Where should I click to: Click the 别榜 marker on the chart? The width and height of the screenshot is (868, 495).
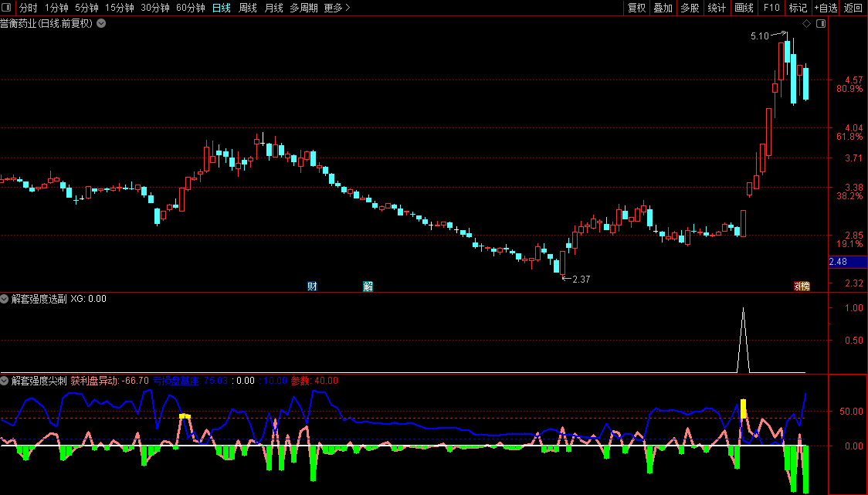[802, 286]
